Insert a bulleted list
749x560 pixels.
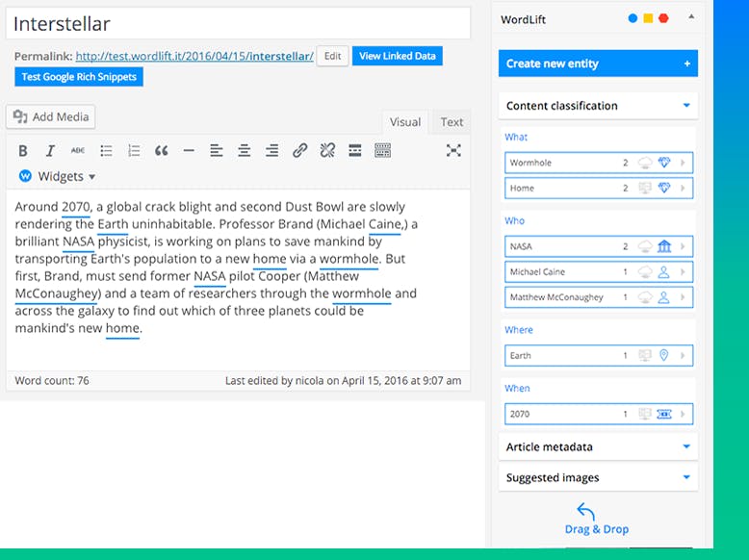(x=106, y=151)
